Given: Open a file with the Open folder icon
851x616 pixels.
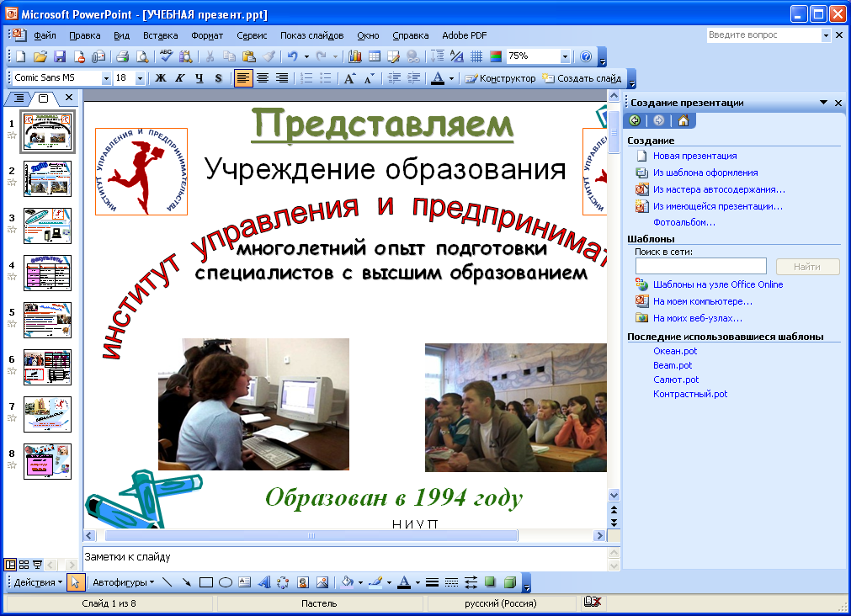Looking at the screenshot, I should [40, 56].
